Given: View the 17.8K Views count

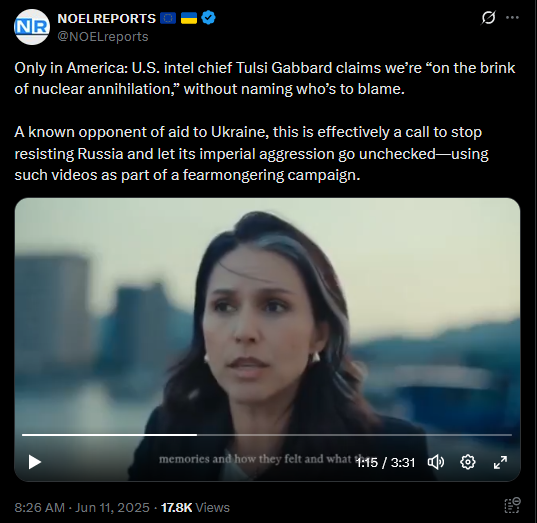Looking at the screenshot, I should coord(195,508).
